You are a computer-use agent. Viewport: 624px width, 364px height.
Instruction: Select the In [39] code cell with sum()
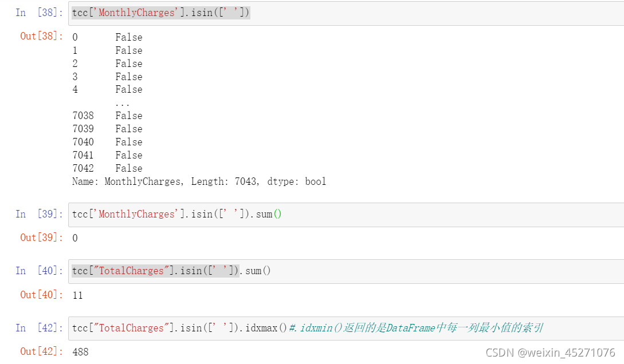pos(346,215)
